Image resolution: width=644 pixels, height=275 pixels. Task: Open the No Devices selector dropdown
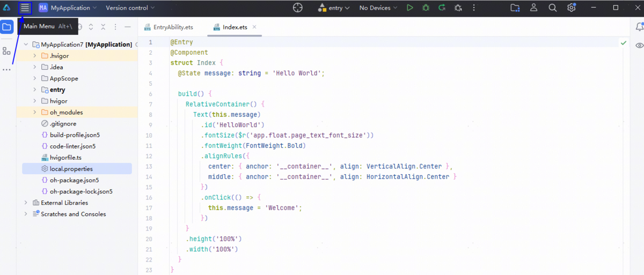click(x=378, y=8)
